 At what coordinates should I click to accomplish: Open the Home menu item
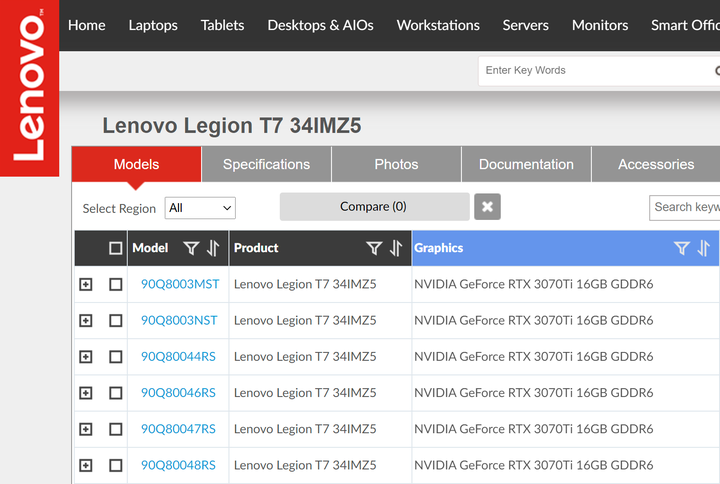87,25
